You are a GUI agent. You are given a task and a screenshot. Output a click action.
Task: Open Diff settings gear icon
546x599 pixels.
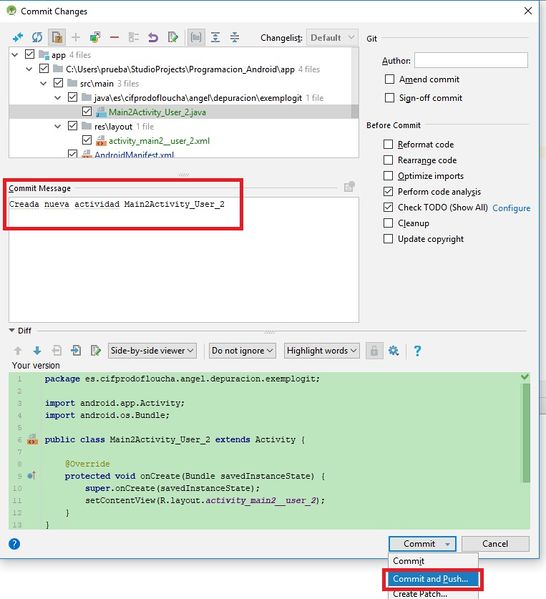coord(394,351)
